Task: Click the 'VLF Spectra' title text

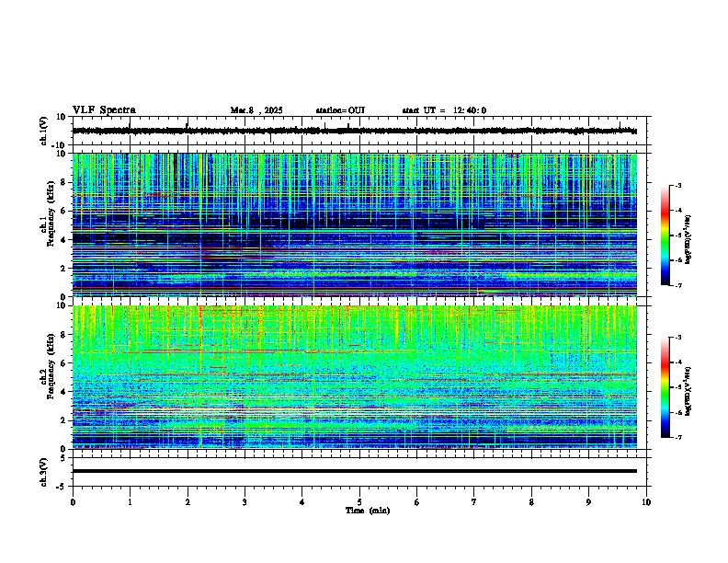Action: [104, 109]
